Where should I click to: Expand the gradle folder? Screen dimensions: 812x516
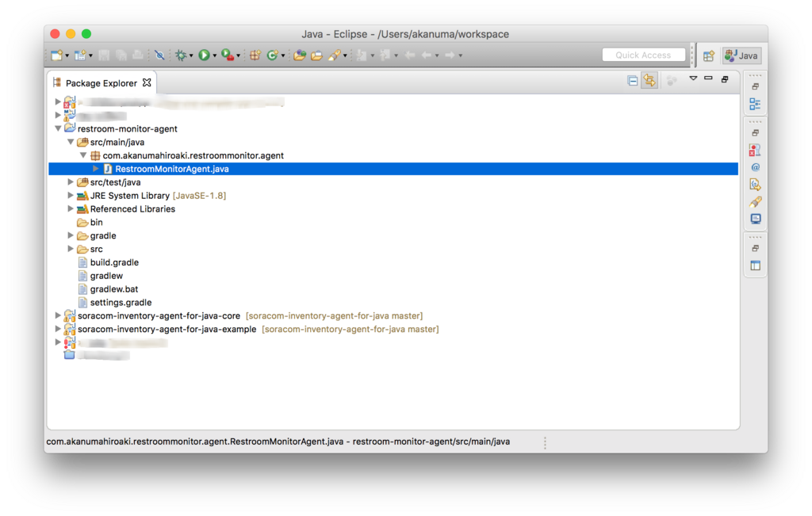coord(71,235)
